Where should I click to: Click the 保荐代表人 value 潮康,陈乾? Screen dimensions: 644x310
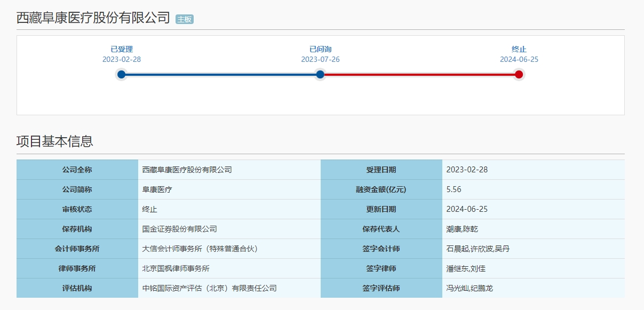point(462,229)
